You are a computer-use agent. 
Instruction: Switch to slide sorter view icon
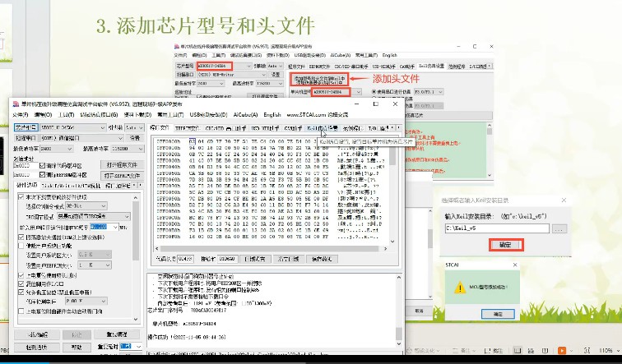531,351
